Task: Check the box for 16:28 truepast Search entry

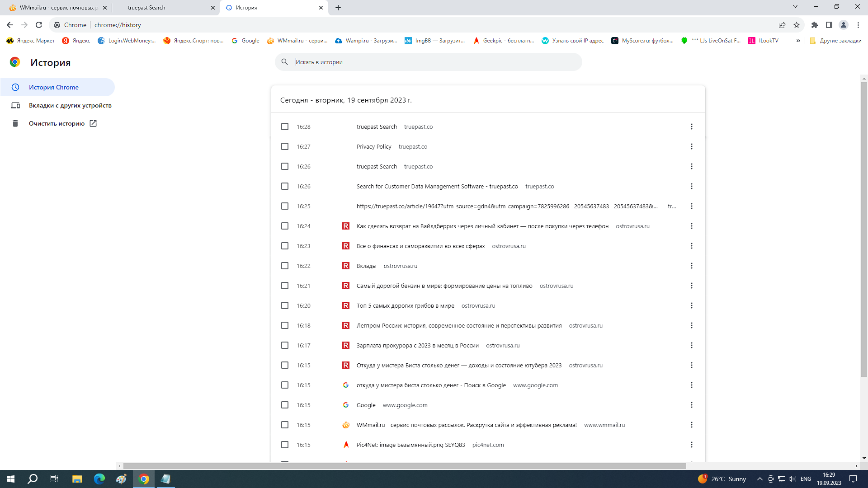Action: pyautogui.click(x=285, y=127)
